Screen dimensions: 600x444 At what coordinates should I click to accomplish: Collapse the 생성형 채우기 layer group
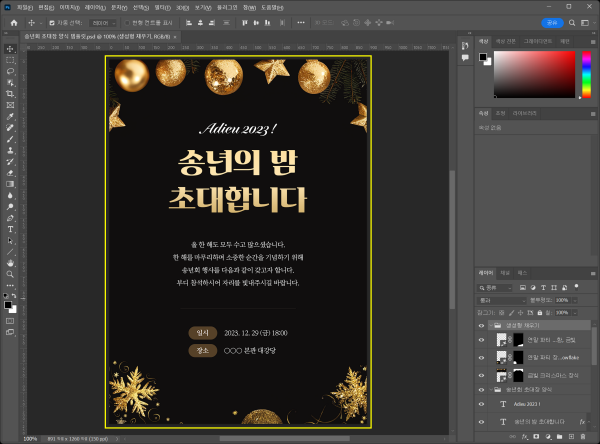[x=492, y=325]
